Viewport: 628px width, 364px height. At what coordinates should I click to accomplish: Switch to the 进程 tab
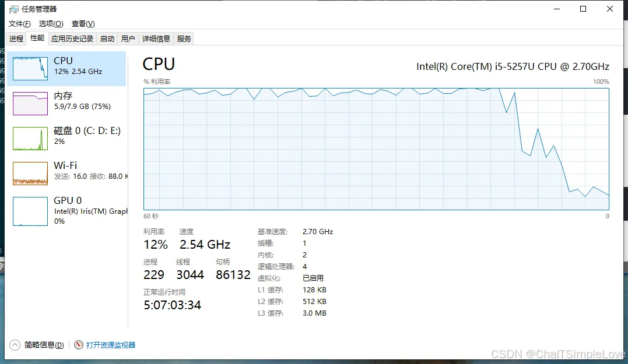coord(16,39)
